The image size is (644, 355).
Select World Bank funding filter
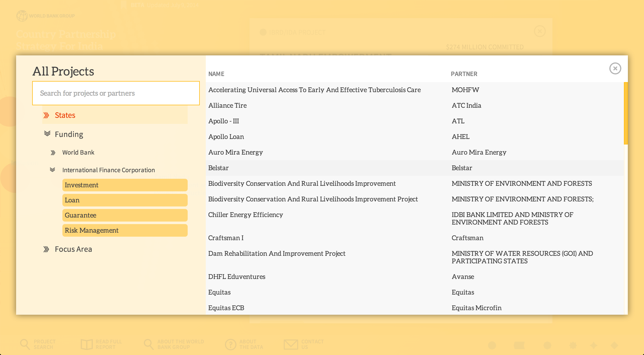pos(78,153)
